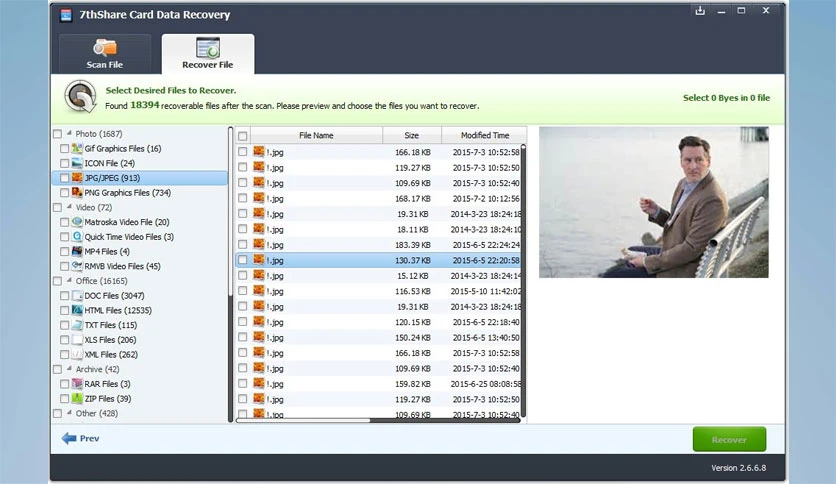Click the MP4 Files icon
The width and height of the screenshot is (836, 484).
pos(77,251)
